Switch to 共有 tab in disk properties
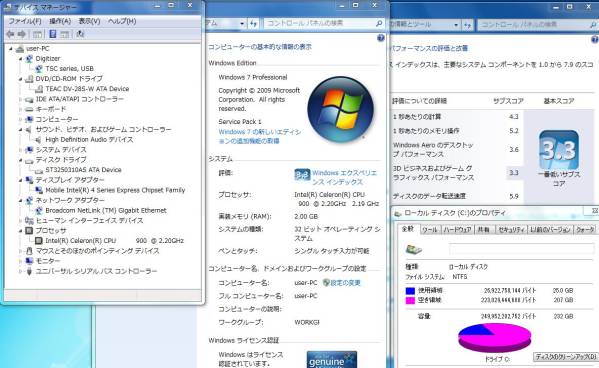Screen dimensions: 599x368 pyautogui.click(x=484, y=230)
